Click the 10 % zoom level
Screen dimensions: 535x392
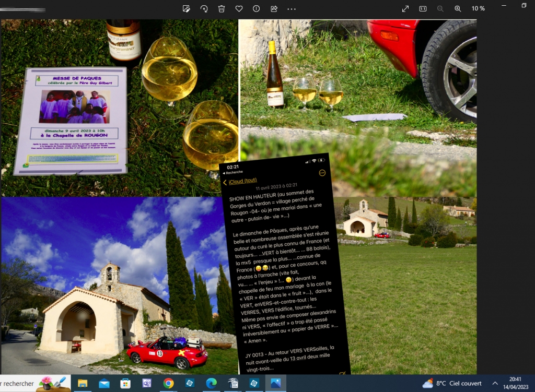click(478, 8)
